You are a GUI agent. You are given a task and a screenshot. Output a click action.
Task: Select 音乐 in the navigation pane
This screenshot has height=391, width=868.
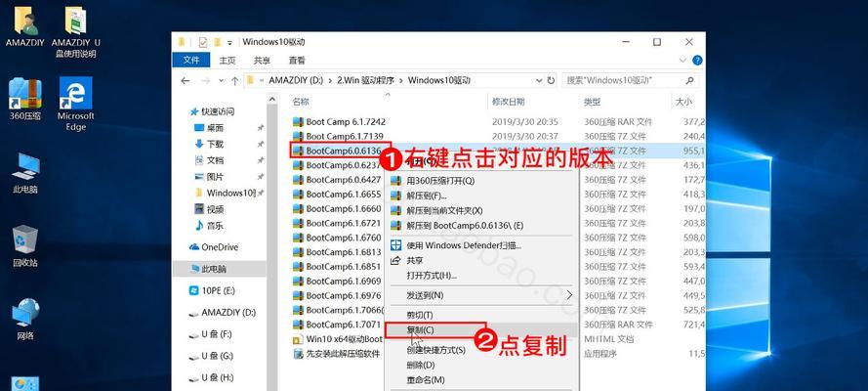coord(215,226)
